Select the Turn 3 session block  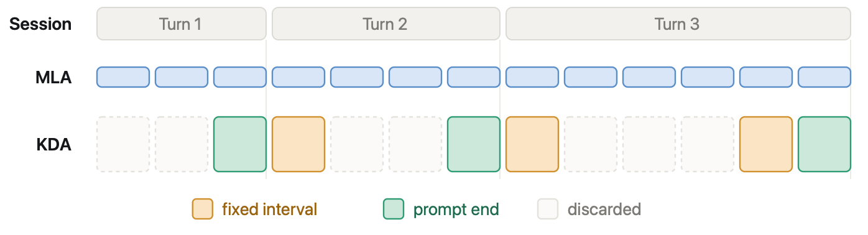pyautogui.click(x=678, y=24)
